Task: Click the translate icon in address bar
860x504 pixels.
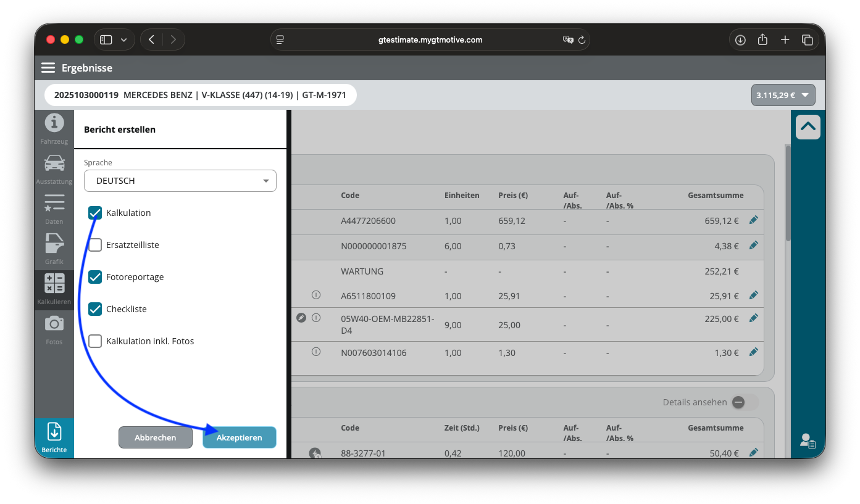Action: click(x=568, y=39)
